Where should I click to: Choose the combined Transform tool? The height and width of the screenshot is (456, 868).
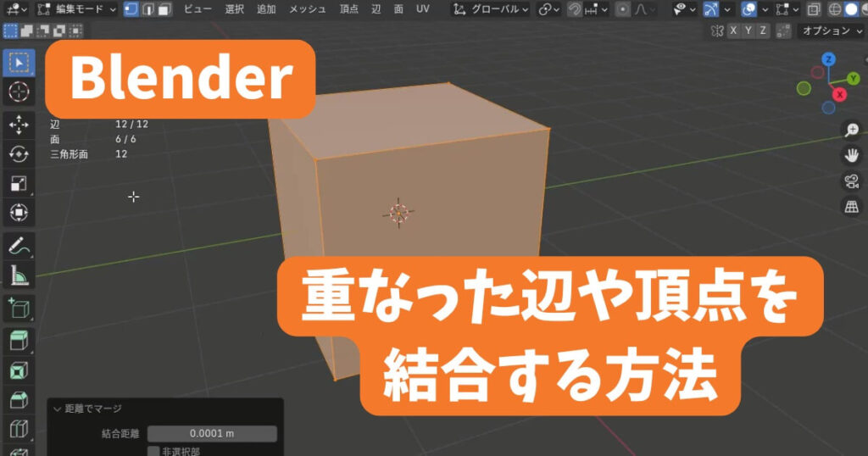[x=19, y=213]
